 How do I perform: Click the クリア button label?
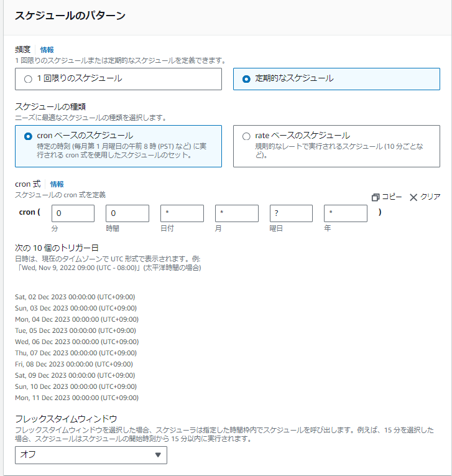click(430, 197)
